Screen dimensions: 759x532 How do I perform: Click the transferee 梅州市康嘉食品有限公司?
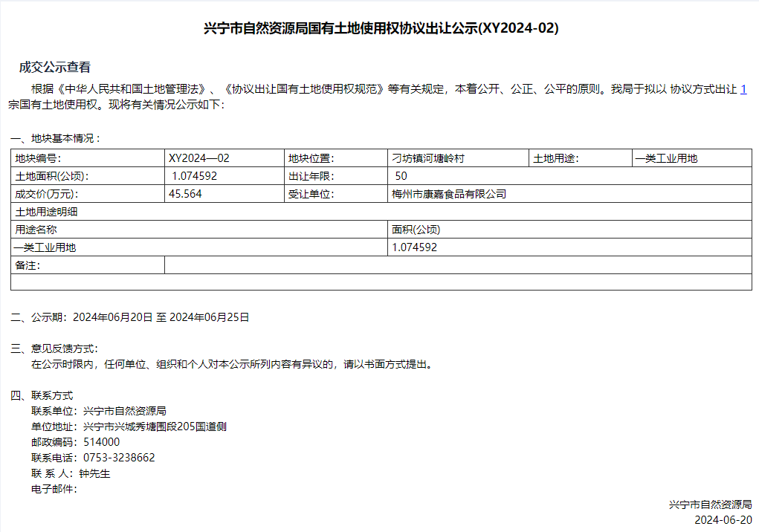(448, 194)
